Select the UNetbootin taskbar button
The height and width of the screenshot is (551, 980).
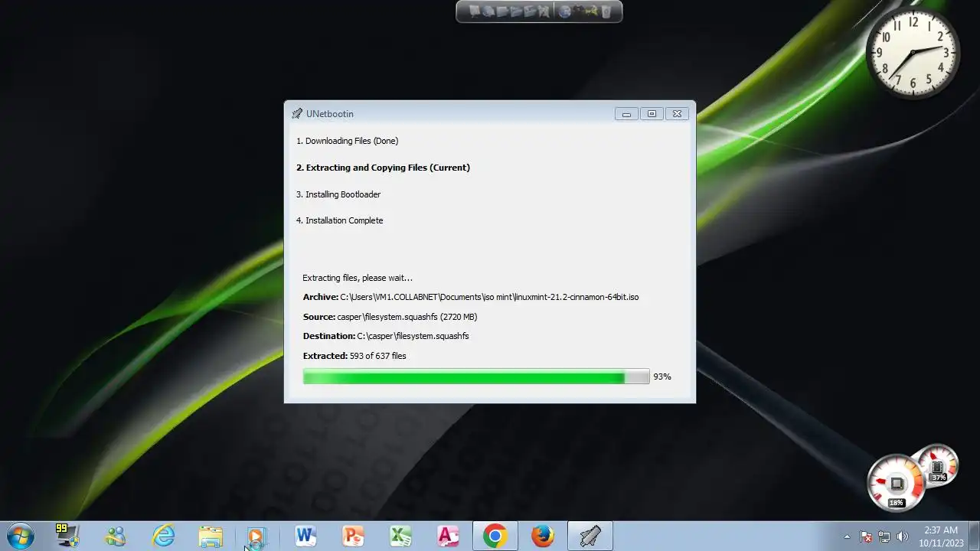pyautogui.click(x=590, y=536)
